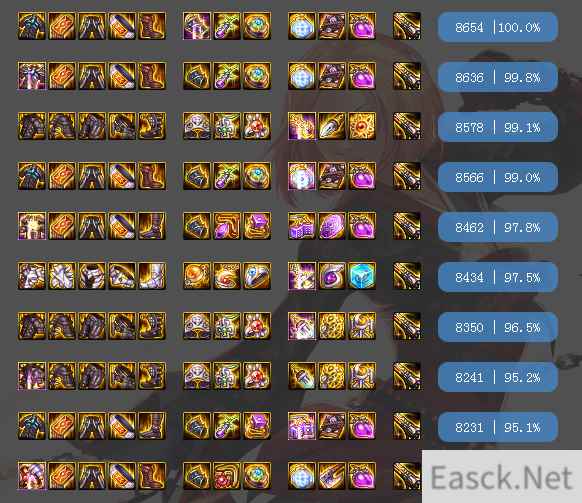Open the 8578 | 99.1% build entry
Screen dimensions: 582x503
click(x=498, y=127)
